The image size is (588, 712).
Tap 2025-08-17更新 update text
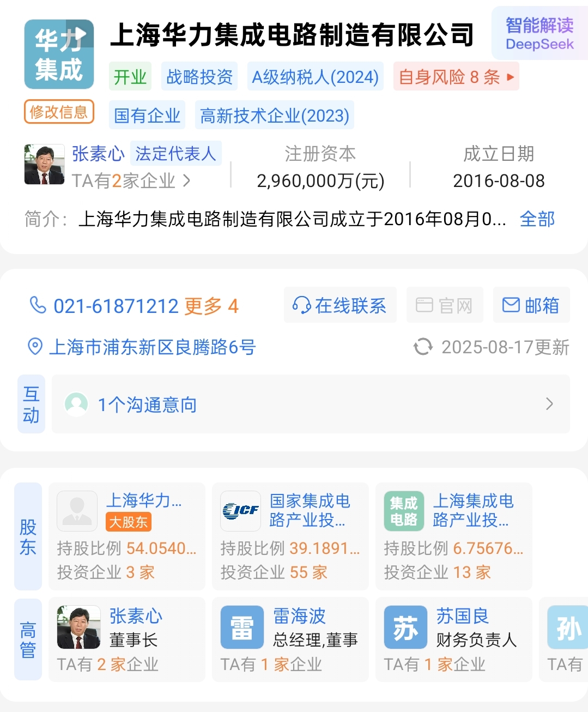505,347
